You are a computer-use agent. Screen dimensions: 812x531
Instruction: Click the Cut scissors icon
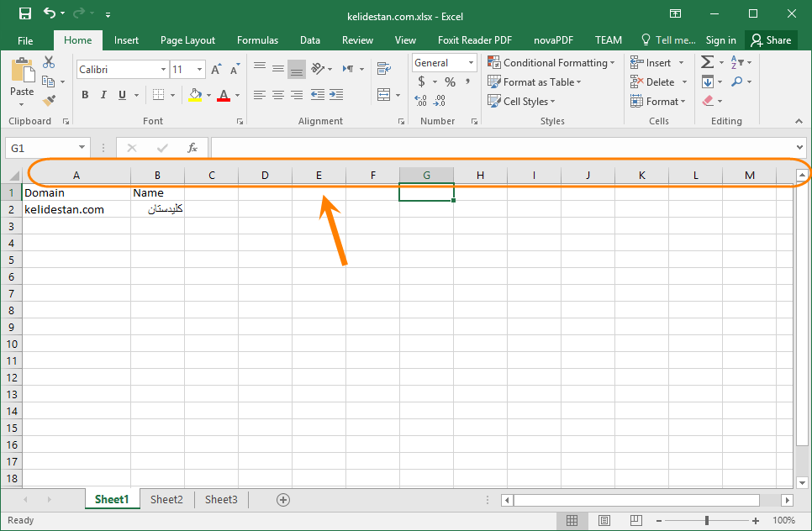pyautogui.click(x=49, y=62)
